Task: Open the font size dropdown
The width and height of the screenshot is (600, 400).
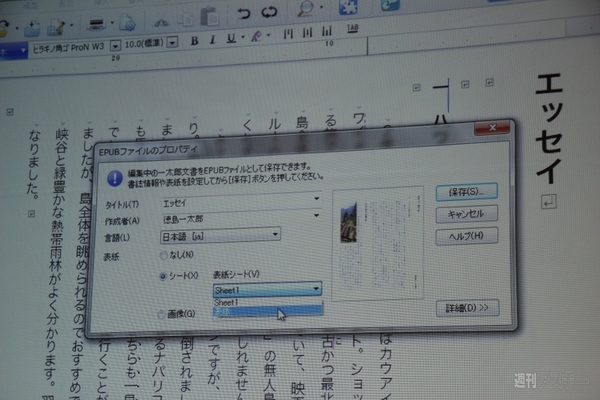Action: 173,42
